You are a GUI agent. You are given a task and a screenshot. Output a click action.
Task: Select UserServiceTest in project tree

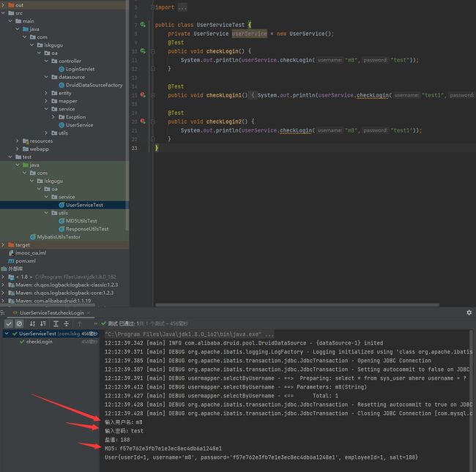(84, 205)
